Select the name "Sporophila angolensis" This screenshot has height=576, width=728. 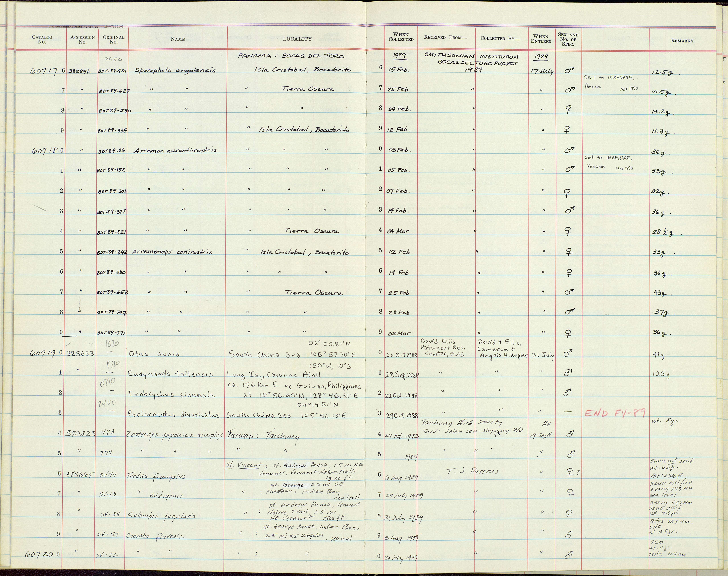(x=175, y=71)
